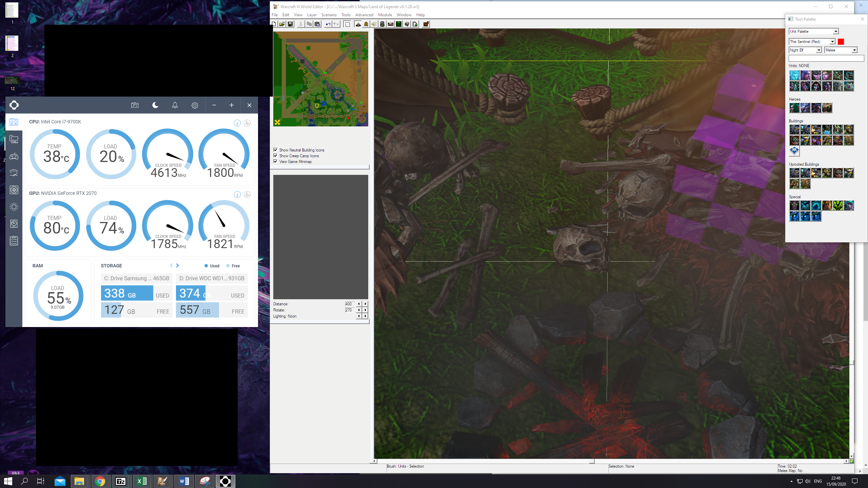This screenshot has height=488, width=868.
Task: Pick the Faerie Dragon unit icon
Action: point(849,86)
